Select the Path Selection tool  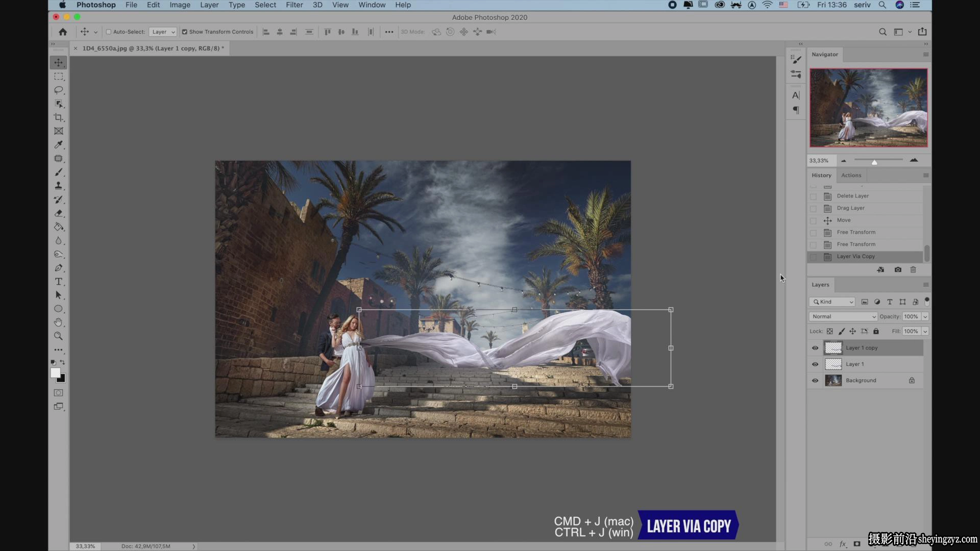click(x=59, y=295)
